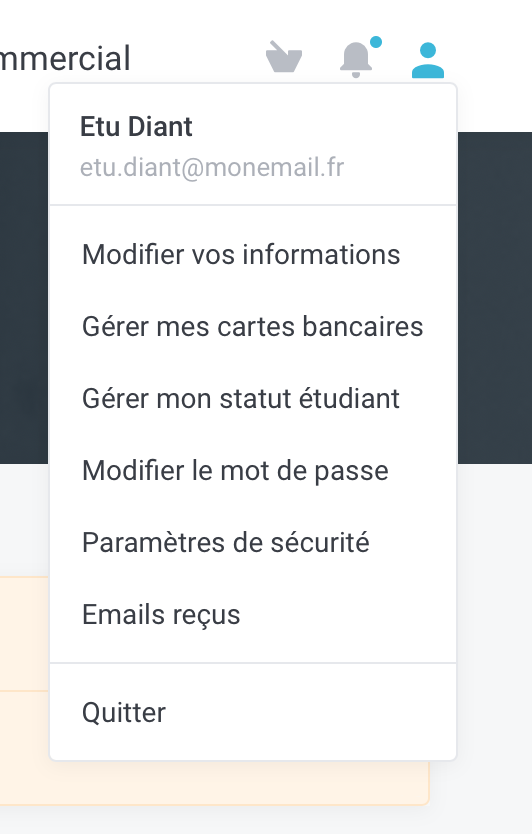Select Modifier le mot de passe
This screenshot has height=834, width=532.
[253, 471]
